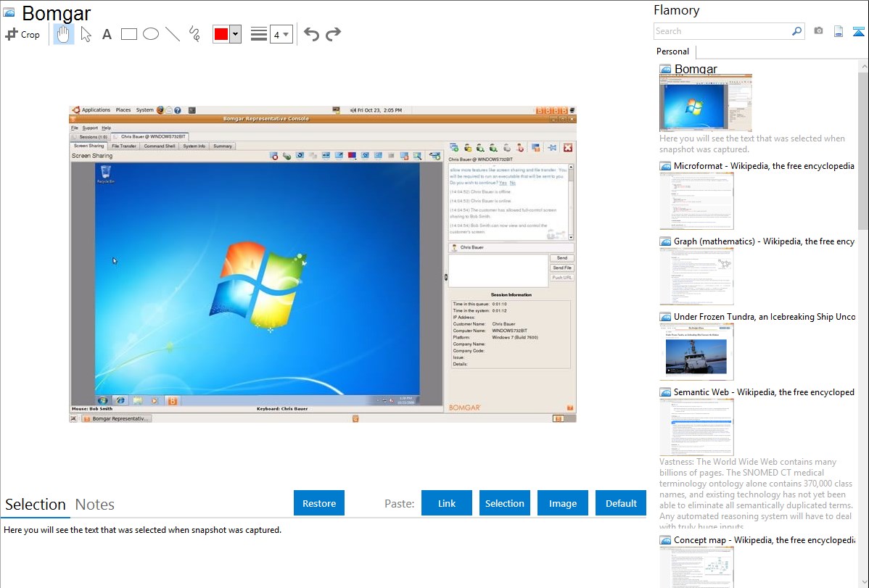Select the straight line tool
The height and width of the screenshot is (588, 869).
point(173,34)
